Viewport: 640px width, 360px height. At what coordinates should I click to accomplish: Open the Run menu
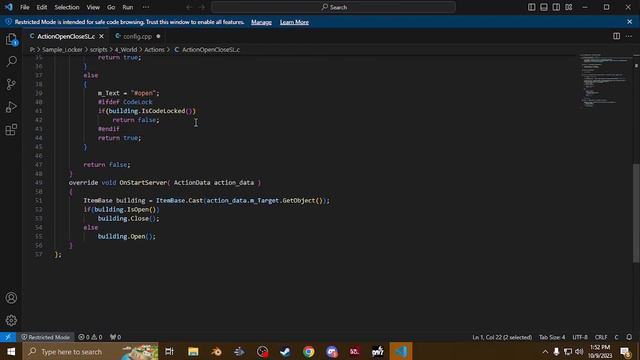128,7
